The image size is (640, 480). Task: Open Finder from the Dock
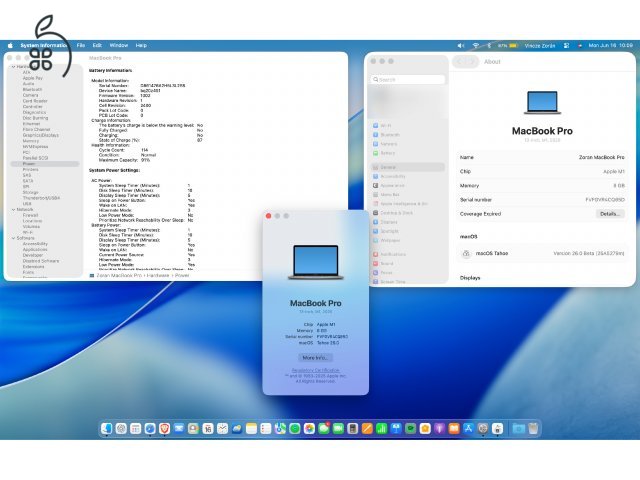point(107,428)
